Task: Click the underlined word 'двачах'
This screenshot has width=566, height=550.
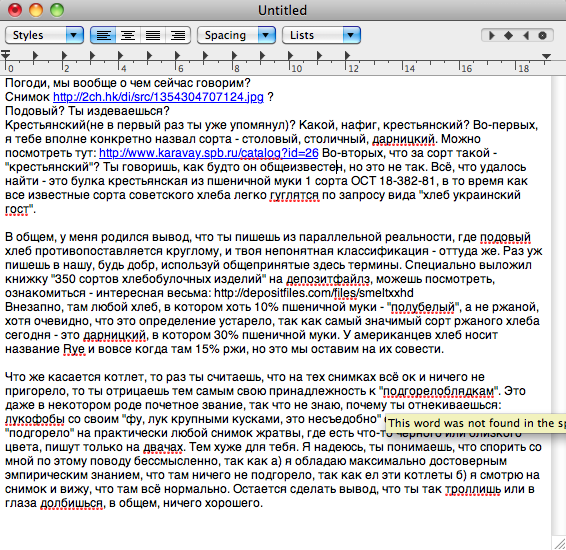Action: tap(163, 447)
